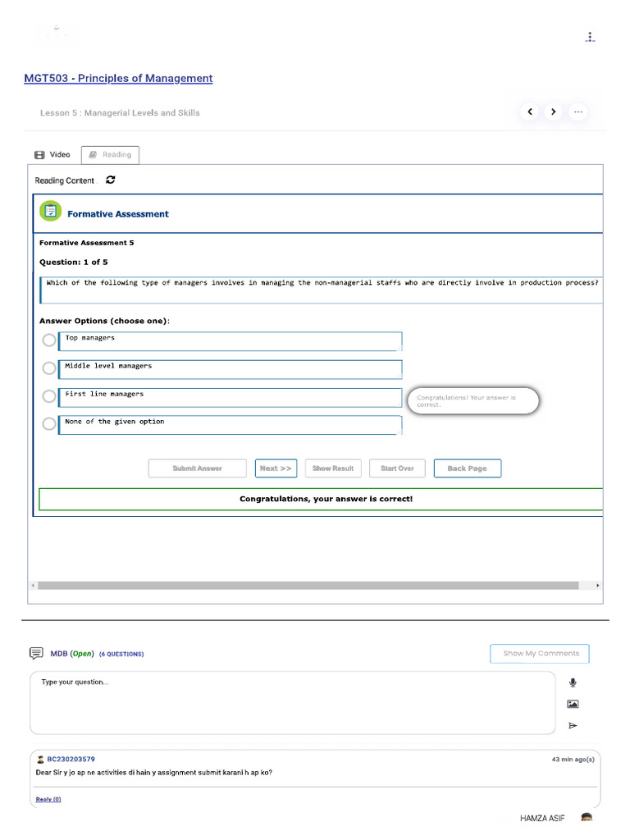Select the Top managers radio option
The image size is (630, 840).
click(49, 340)
